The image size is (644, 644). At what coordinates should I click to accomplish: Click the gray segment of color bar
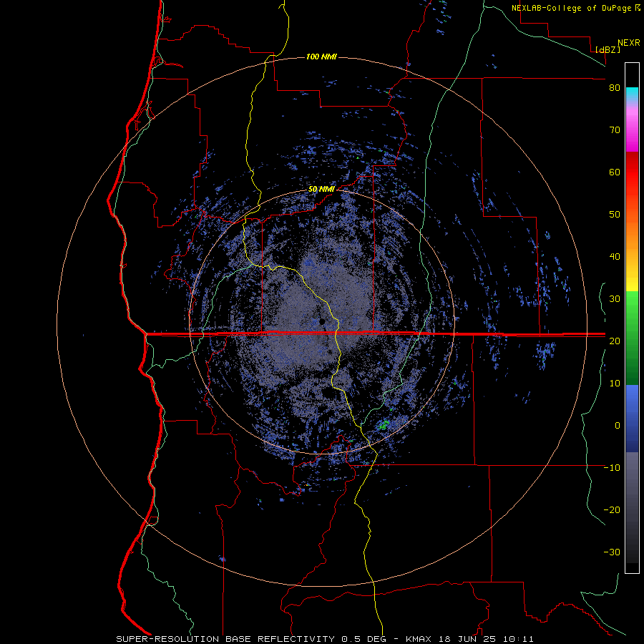click(x=632, y=484)
